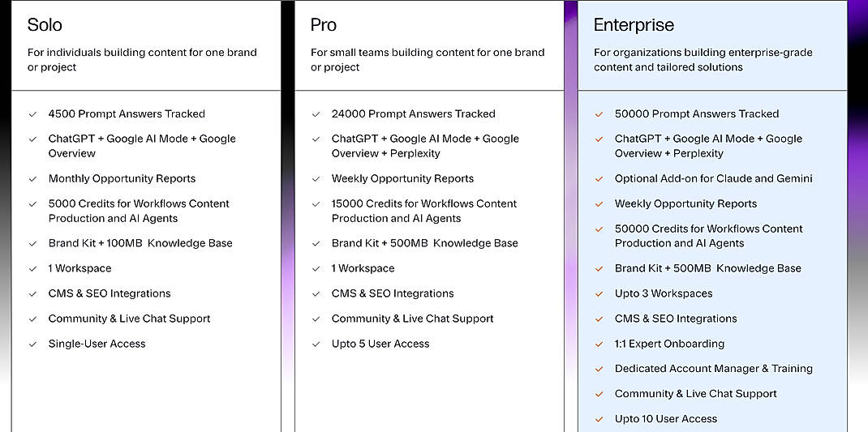
Task: Click checkmark next to Monthly Opportunity Reports
Action: point(32,179)
